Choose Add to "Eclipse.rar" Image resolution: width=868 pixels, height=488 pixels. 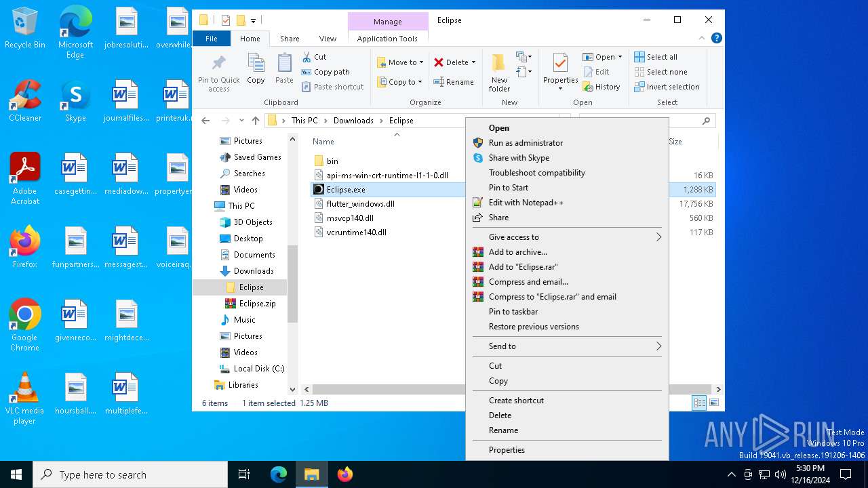point(567,267)
